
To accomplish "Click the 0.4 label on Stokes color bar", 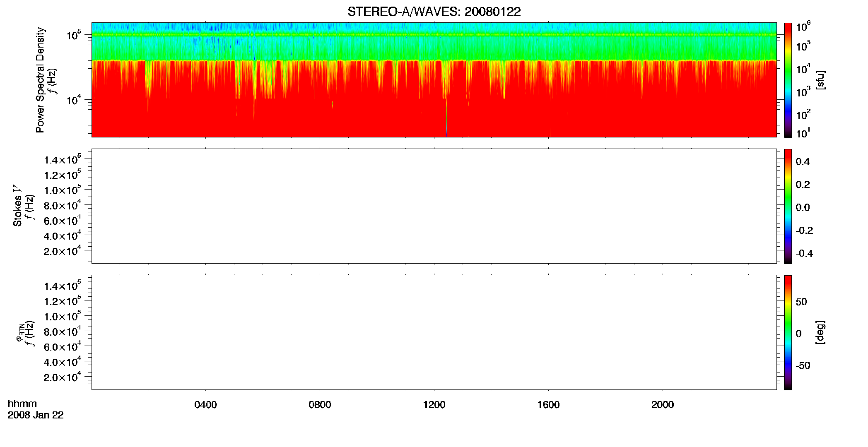I will pyautogui.click(x=803, y=162).
